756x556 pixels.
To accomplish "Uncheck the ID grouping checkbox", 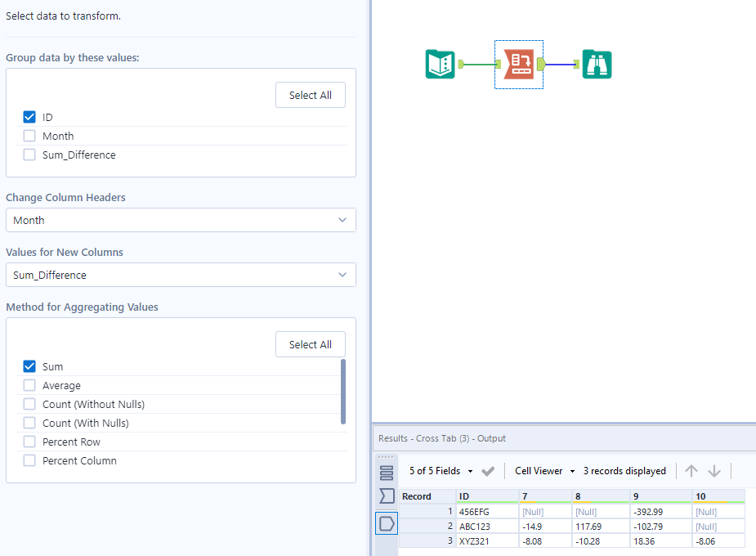I will coord(29,117).
